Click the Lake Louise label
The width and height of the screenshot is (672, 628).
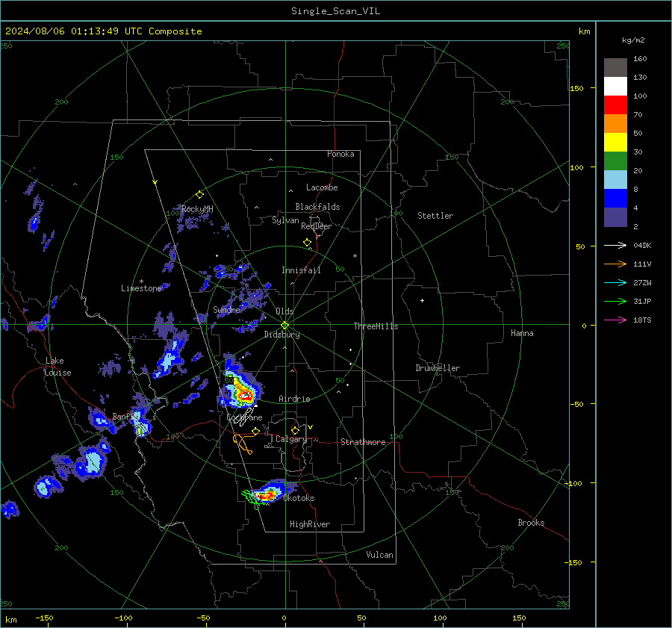click(58, 367)
